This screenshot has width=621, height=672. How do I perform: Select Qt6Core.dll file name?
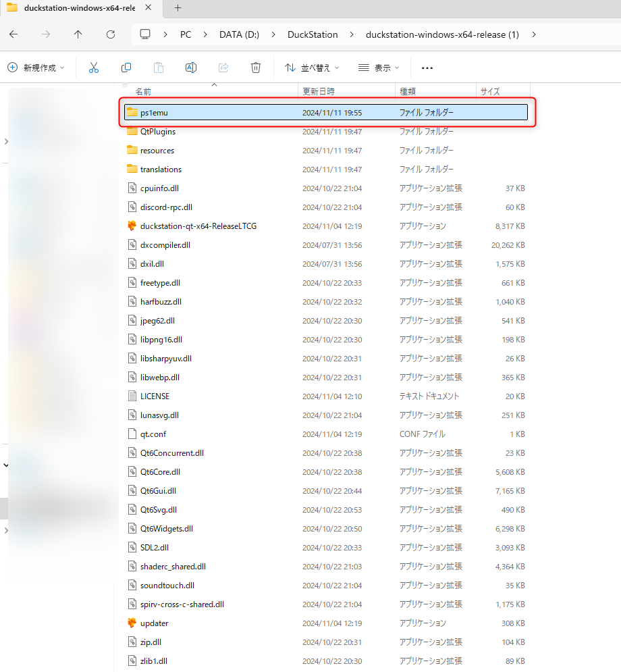(x=160, y=471)
